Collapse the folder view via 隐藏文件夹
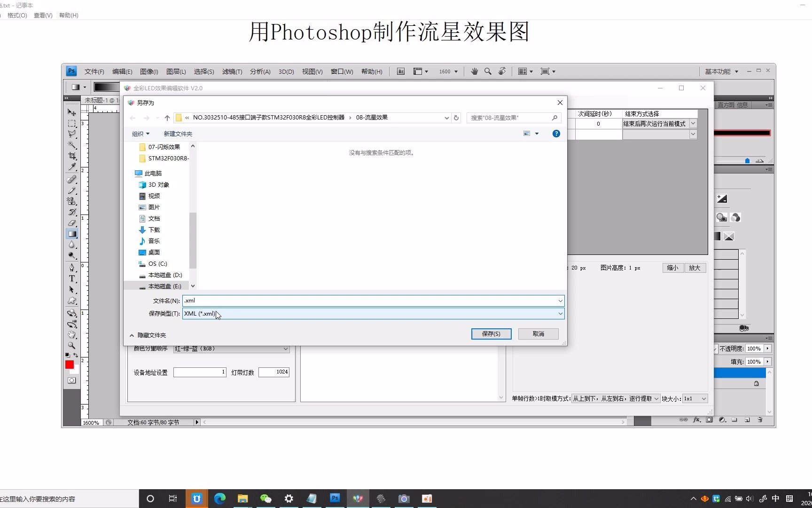This screenshot has height=508, width=812. click(148, 335)
